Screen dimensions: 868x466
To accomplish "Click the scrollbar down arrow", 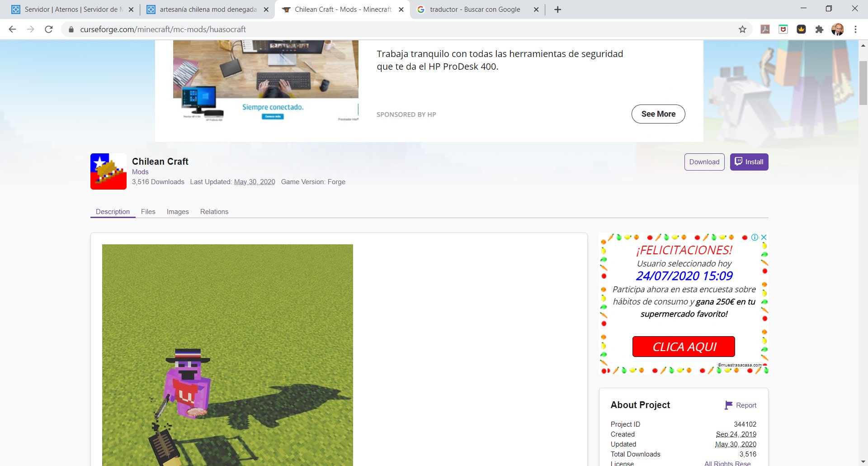I will pyautogui.click(x=863, y=461).
